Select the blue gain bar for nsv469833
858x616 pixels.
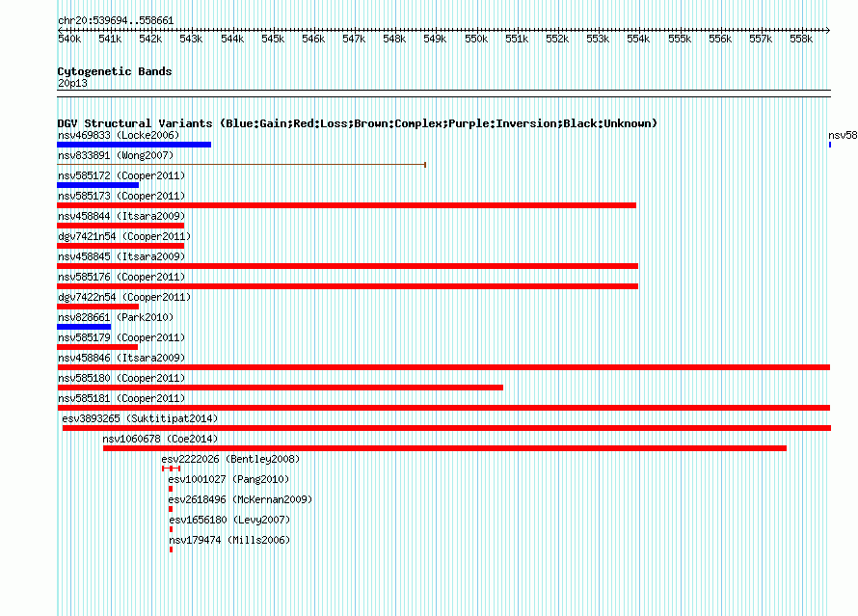[134, 145]
